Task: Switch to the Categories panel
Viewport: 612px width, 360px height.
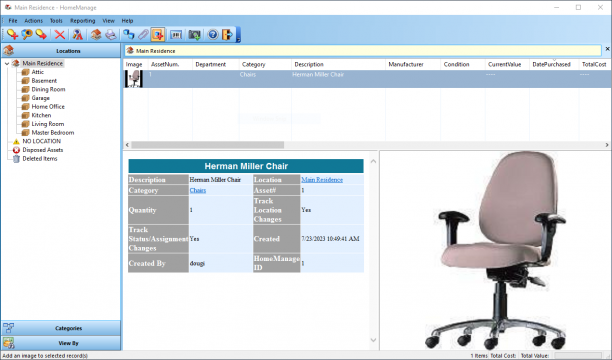Action: (x=61, y=328)
